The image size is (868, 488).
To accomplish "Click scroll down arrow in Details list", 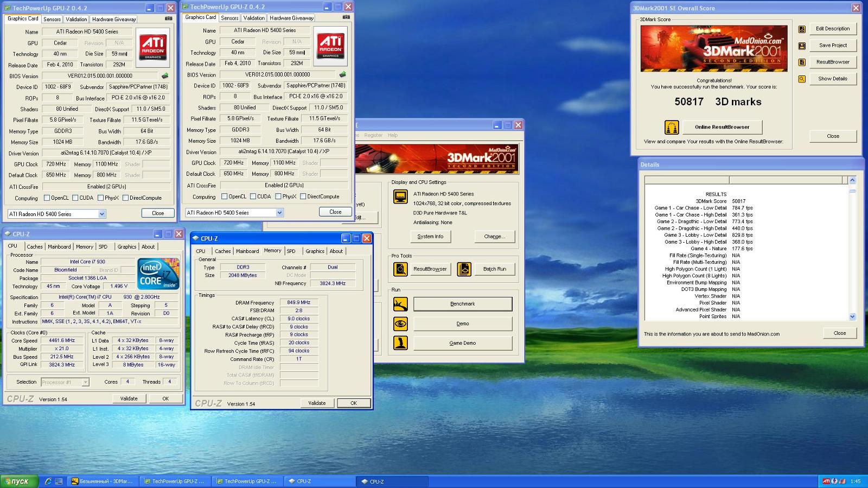I will coord(852,316).
